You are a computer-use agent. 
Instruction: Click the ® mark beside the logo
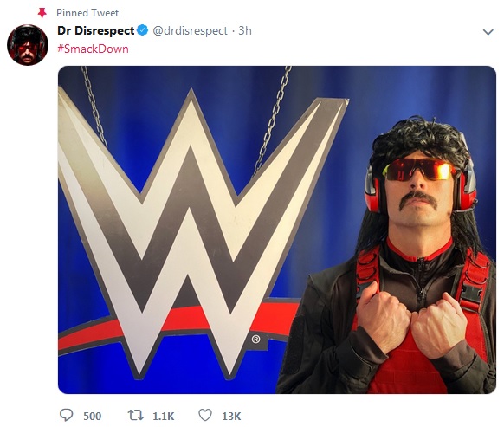coord(255,339)
